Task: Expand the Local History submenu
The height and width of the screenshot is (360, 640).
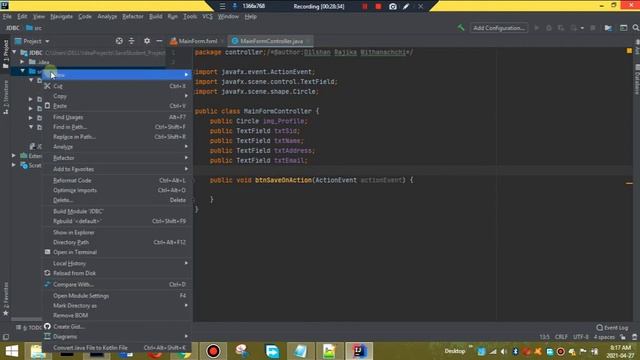Action: point(118,263)
